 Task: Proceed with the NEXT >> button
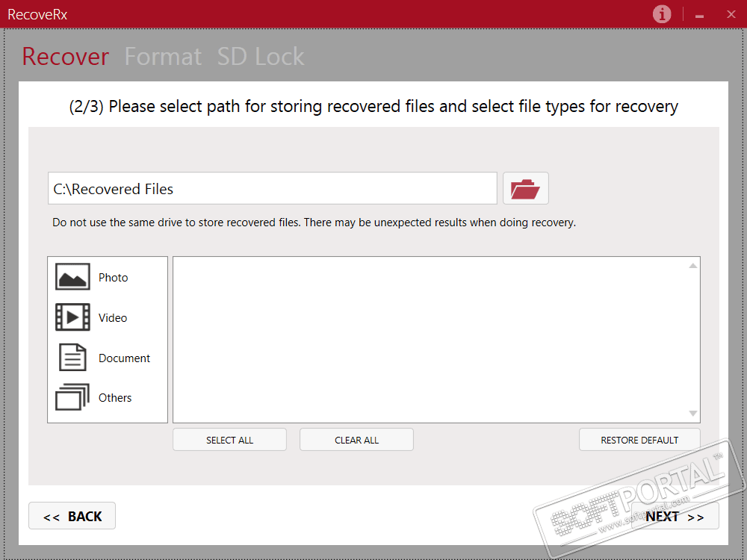point(675,516)
